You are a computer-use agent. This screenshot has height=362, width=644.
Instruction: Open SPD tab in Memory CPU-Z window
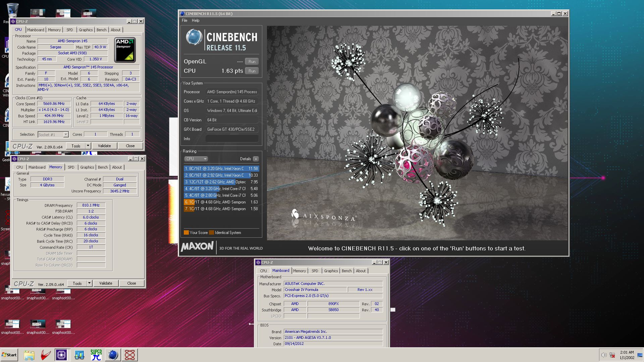click(71, 167)
